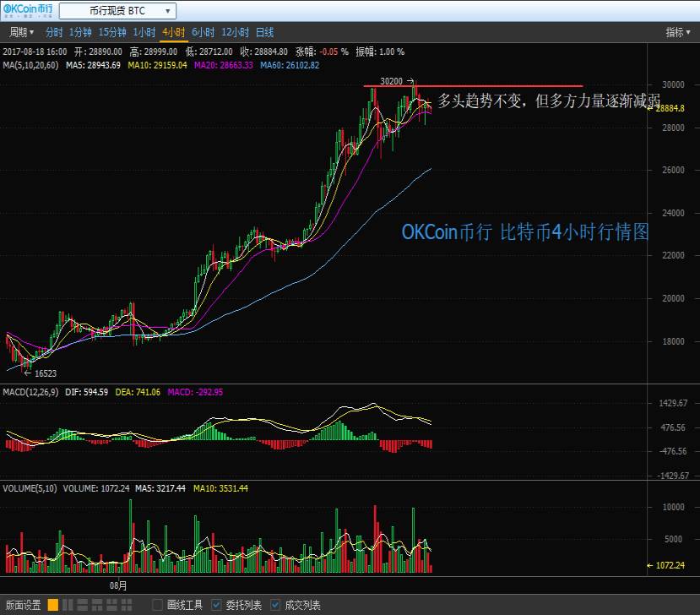Select the single-pane layout icon (orange)

pyautogui.click(x=52, y=605)
